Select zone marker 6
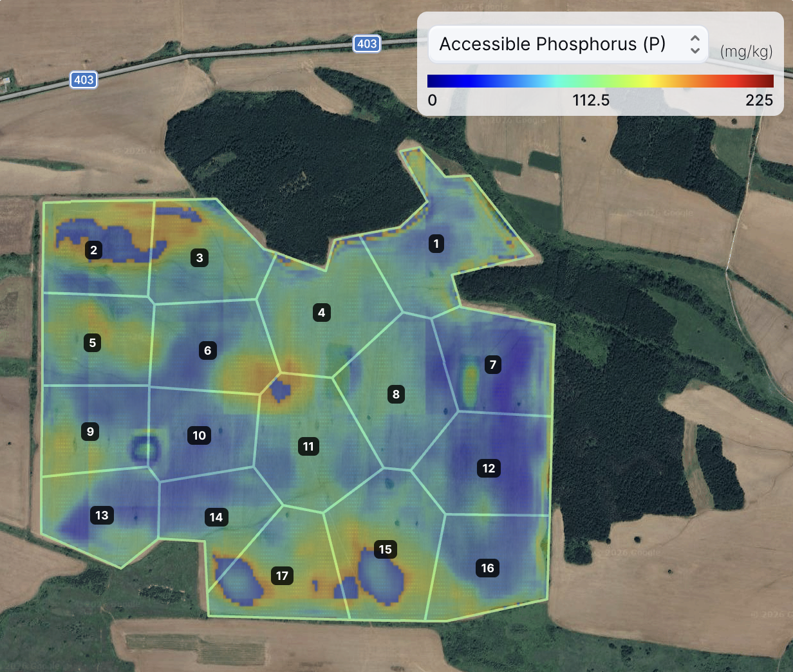 click(207, 351)
